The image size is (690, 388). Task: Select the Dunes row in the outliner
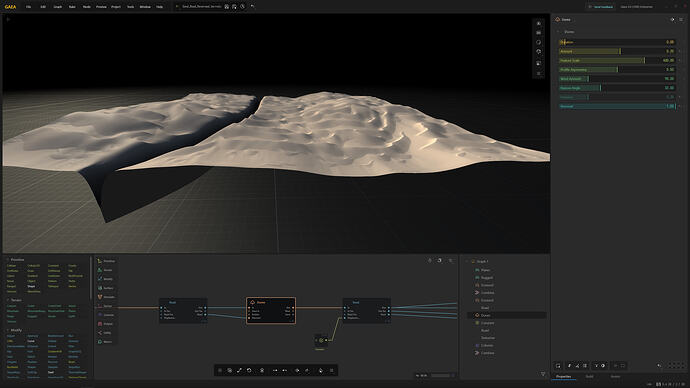coord(507,315)
